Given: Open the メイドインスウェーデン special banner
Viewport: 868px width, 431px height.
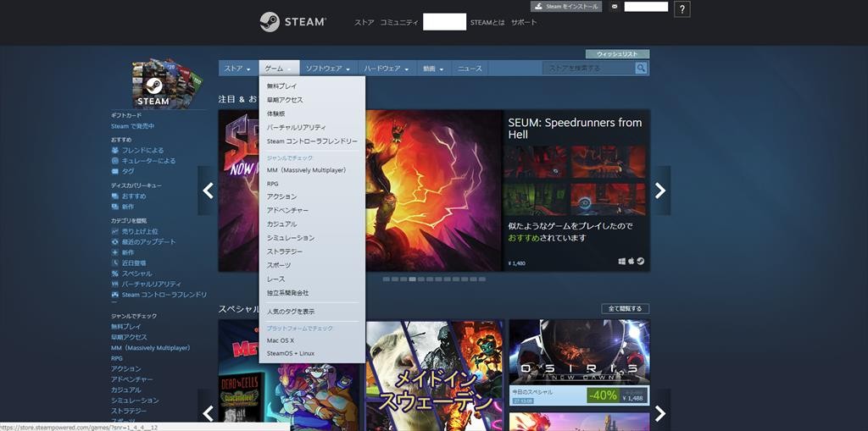Looking at the screenshot, I should 435,376.
